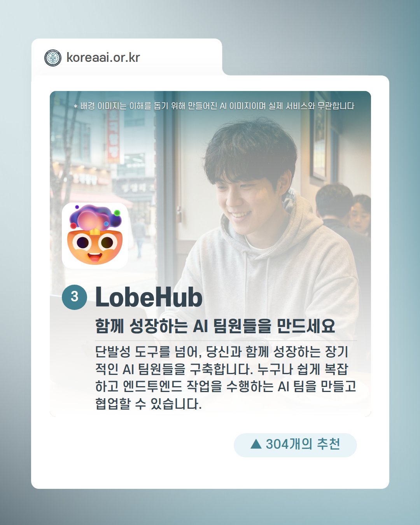420x525 pixels.
Task: Click the LobeHub mascot app icon
Action: click(95, 236)
